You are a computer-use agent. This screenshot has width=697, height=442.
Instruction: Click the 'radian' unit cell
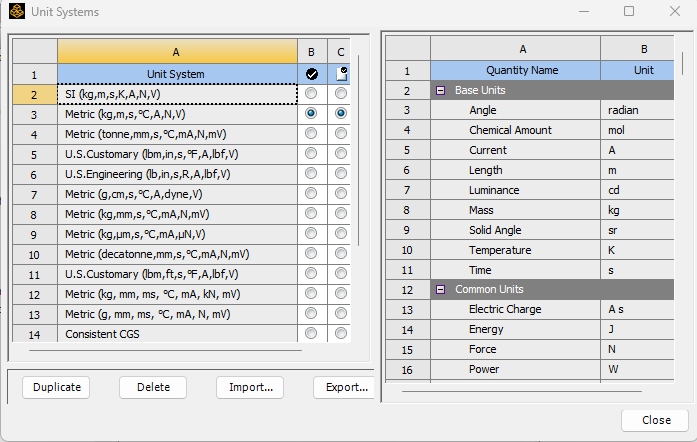pos(637,110)
